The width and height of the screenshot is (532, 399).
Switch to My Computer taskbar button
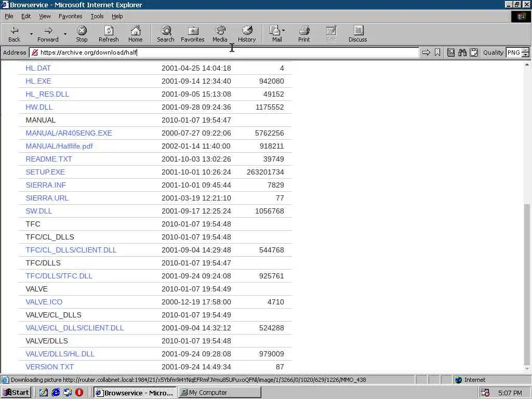tap(220, 393)
